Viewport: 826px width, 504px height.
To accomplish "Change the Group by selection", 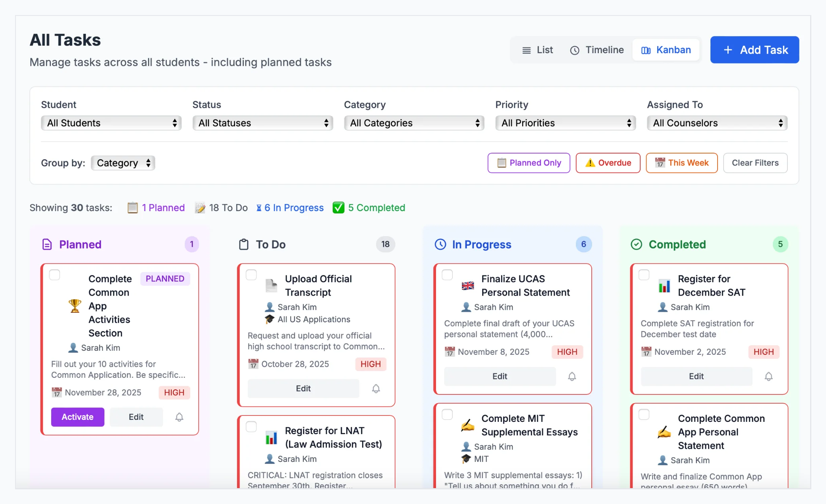I will [x=122, y=163].
